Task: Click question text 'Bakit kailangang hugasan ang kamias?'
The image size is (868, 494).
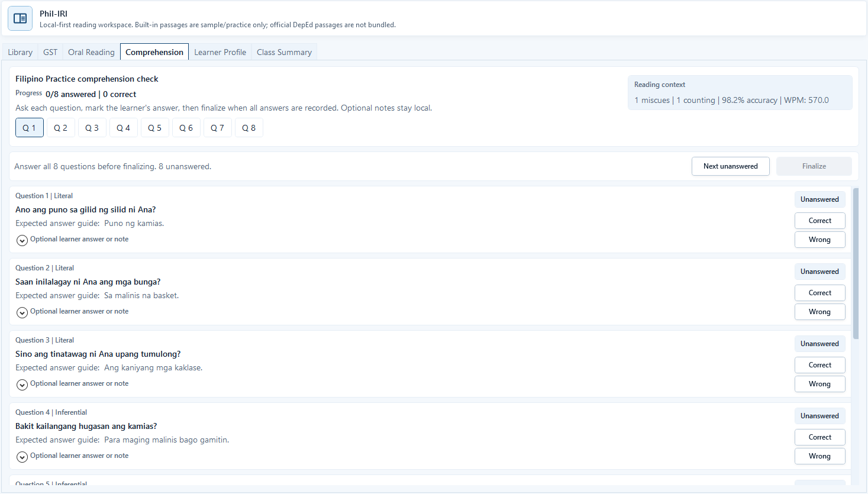Action: (x=86, y=426)
